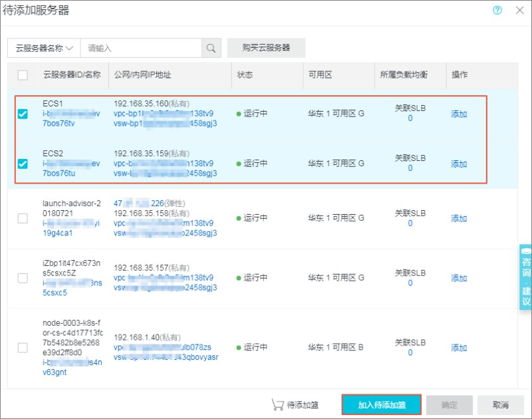Uncheck the ECS2 server checkbox
Viewport: 532px width, 419px height.
(23, 164)
